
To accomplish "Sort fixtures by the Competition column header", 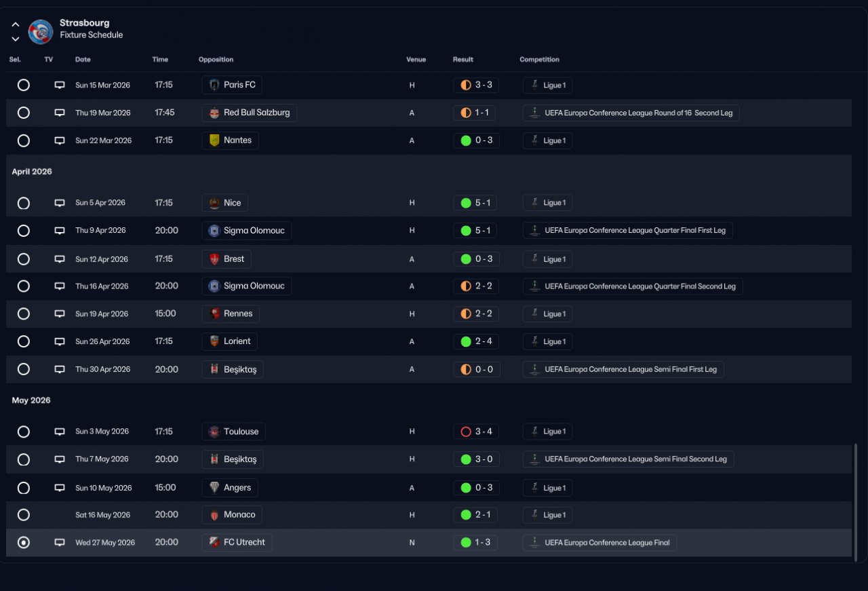I will [x=539, y=60].
